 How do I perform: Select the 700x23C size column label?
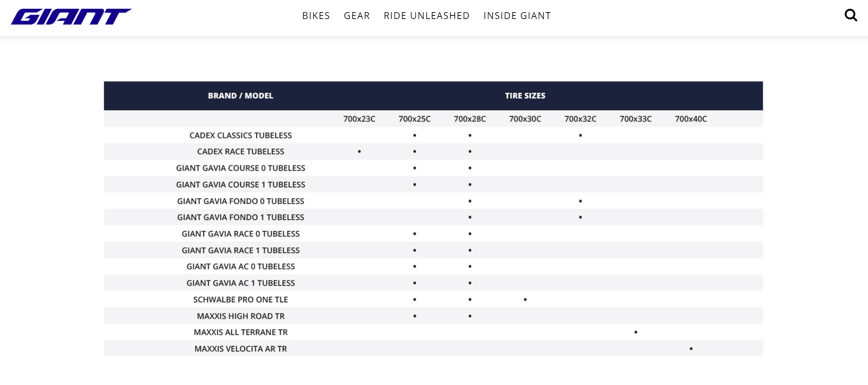(359, 119)
